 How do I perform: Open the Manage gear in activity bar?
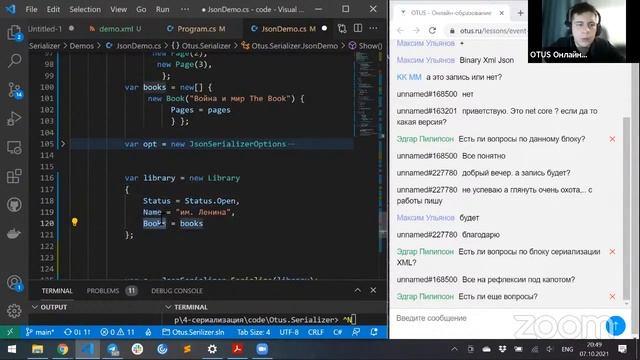pos(14,311)
